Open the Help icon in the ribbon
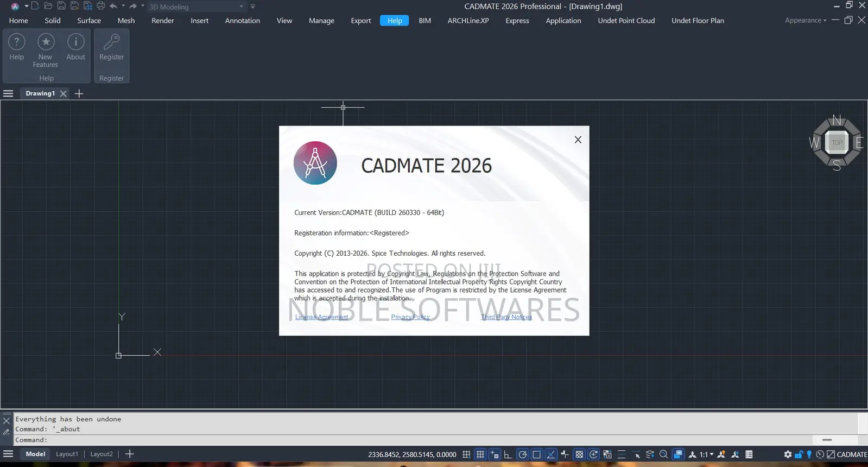The width and height of the screenshot is (868, 467). [x=17, y=42]
